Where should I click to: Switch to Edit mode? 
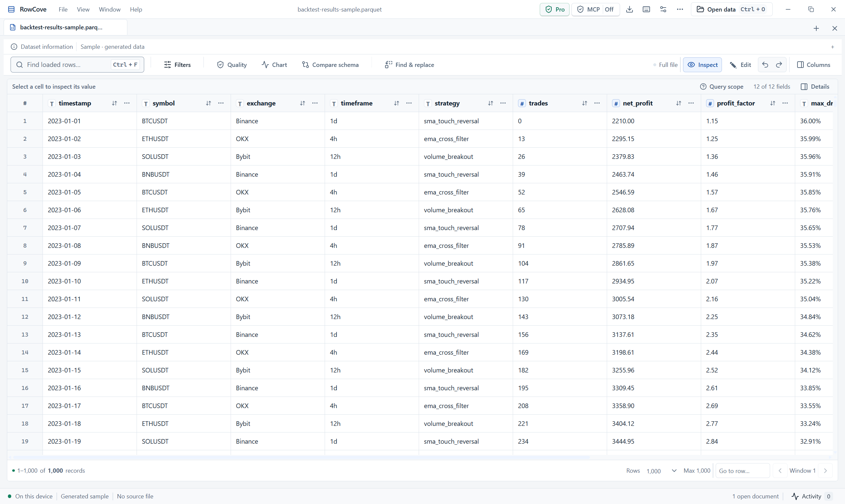coord(741,65)
